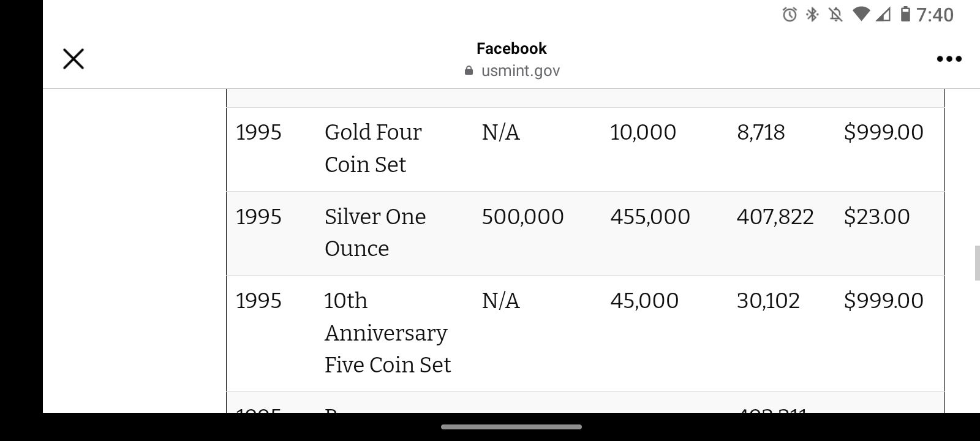Select the 10th Anniversary Five Coin Set
The image size is (980, 441).
pyautogui.click(x=387, y=333)
